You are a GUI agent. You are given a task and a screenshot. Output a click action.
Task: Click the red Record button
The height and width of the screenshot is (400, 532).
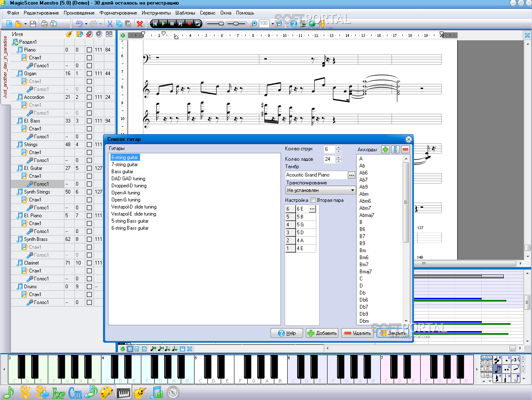point(189,24)
